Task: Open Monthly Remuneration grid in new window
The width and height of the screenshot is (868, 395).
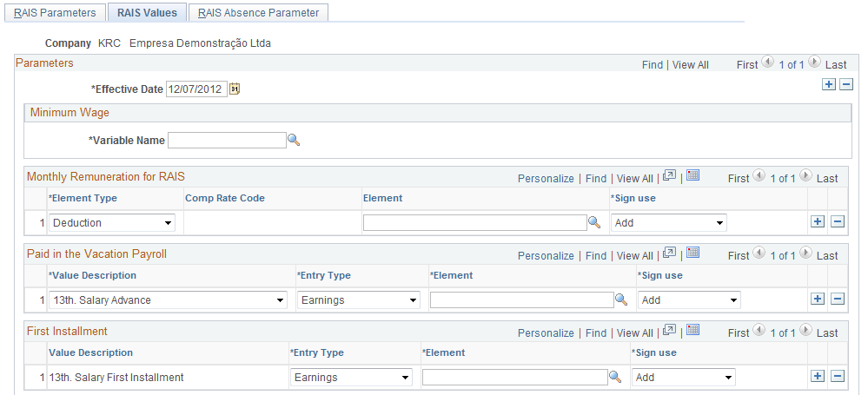Action: [669, 176]
